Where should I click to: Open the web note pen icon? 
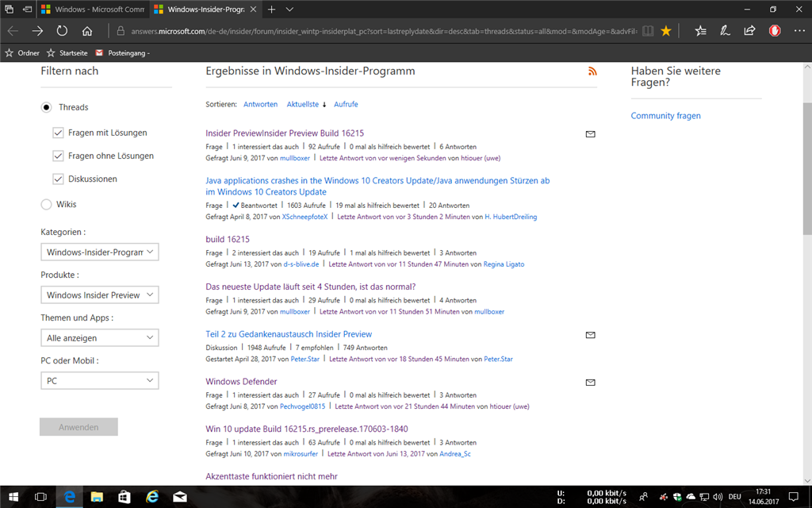[725, 31]
